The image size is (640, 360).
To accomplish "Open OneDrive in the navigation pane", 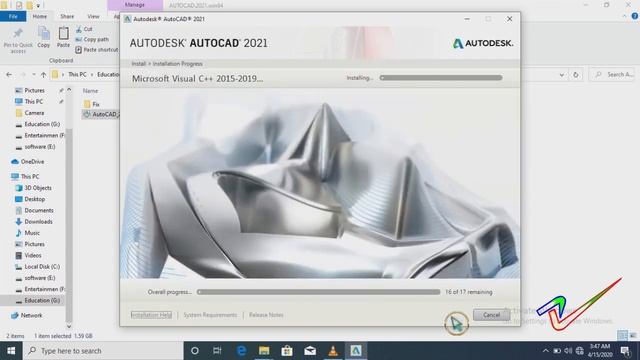I will pyautogui.click(x=32, y=162).
